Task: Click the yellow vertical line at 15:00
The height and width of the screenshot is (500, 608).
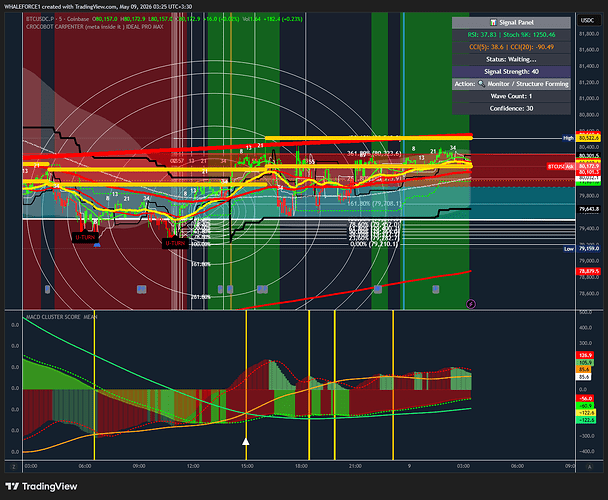Action: coord(246,385)
